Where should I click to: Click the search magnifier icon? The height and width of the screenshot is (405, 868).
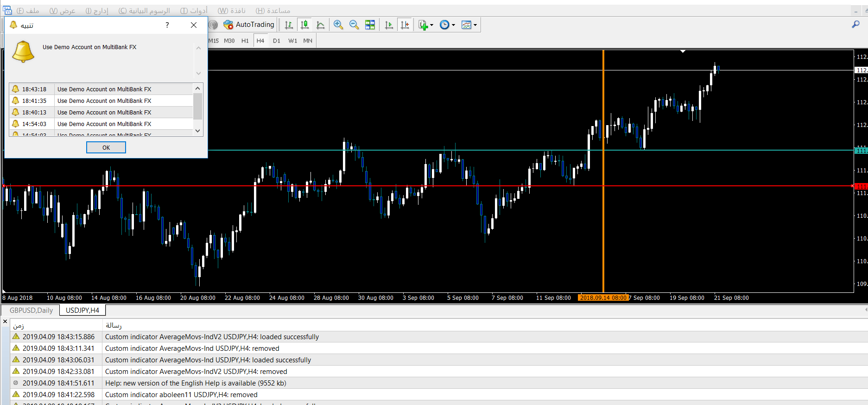855,25
